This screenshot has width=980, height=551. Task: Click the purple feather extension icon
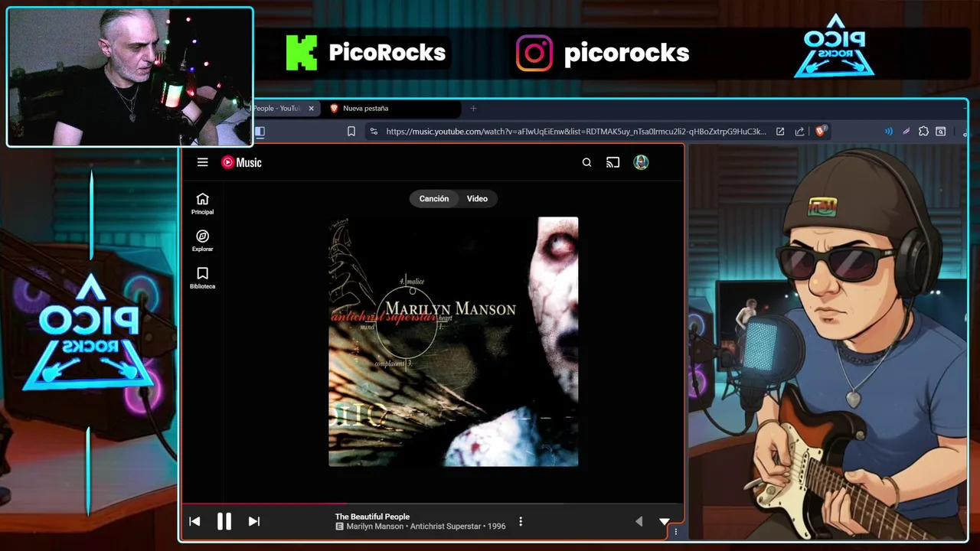point(906,132)
